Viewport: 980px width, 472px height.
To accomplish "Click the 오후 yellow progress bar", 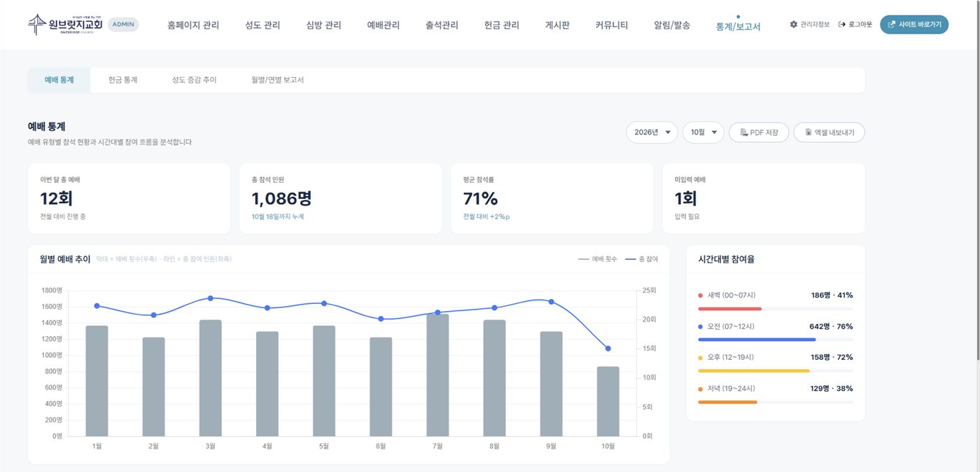I will [754, 370].
